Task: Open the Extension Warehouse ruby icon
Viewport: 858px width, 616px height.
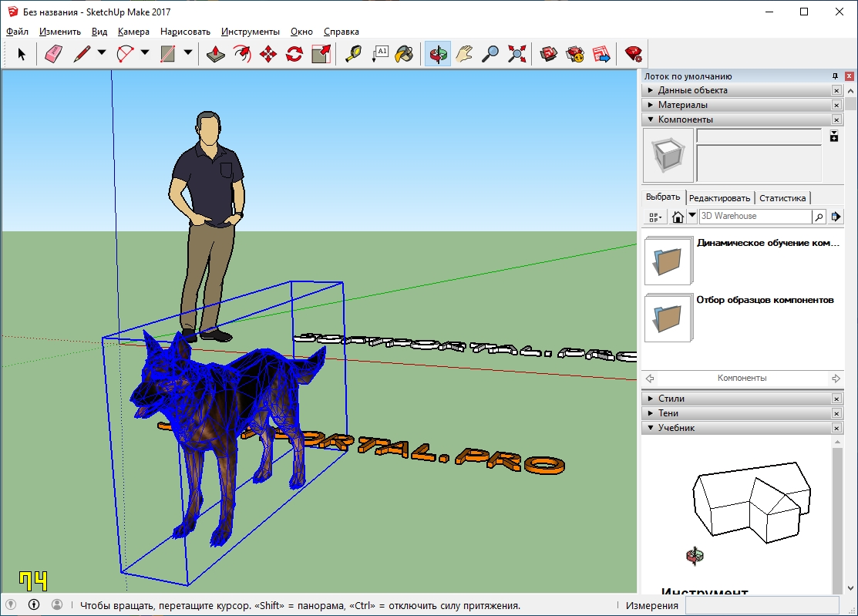Action: coord(633,54)
